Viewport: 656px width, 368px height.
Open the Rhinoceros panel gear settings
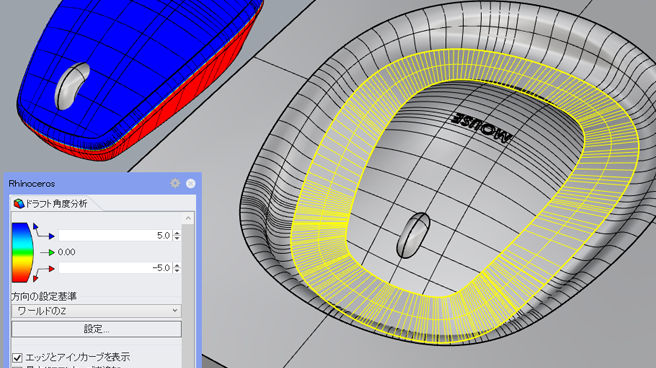(175, 183)
